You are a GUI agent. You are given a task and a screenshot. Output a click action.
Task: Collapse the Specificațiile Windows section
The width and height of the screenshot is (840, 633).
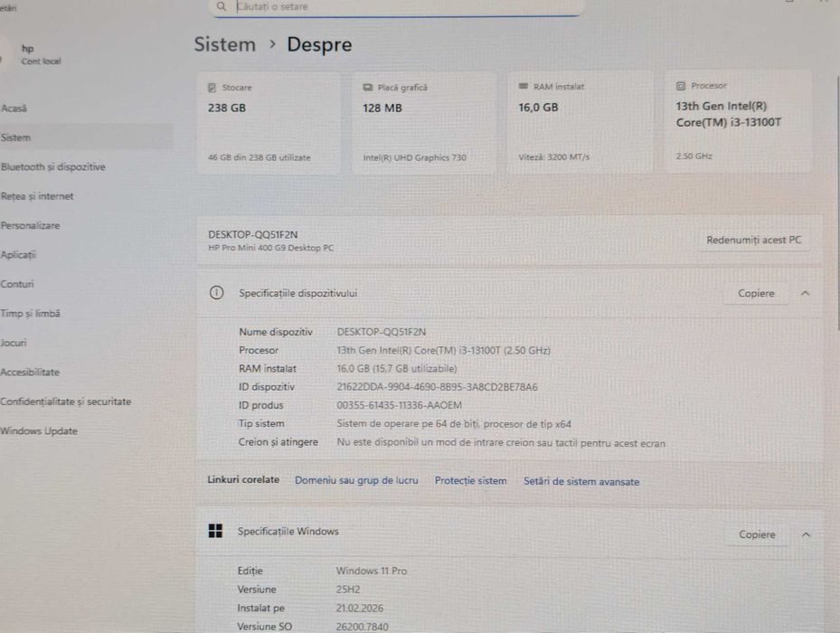[806, 534]
